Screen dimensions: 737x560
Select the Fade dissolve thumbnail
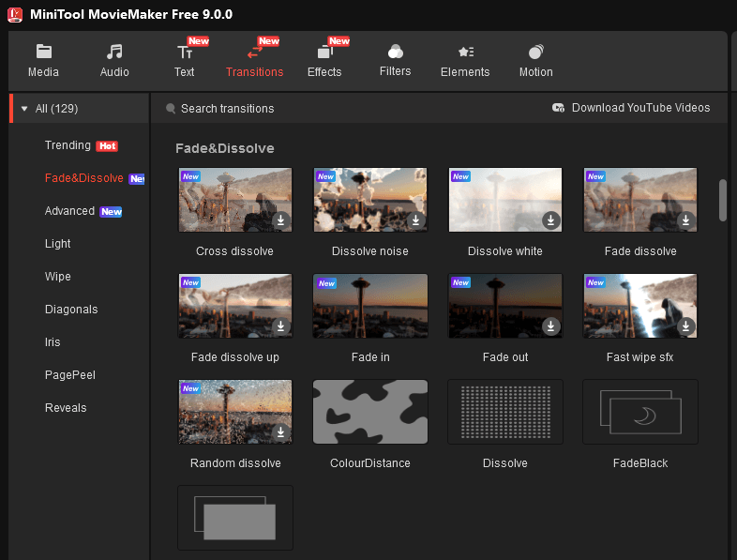640,200
